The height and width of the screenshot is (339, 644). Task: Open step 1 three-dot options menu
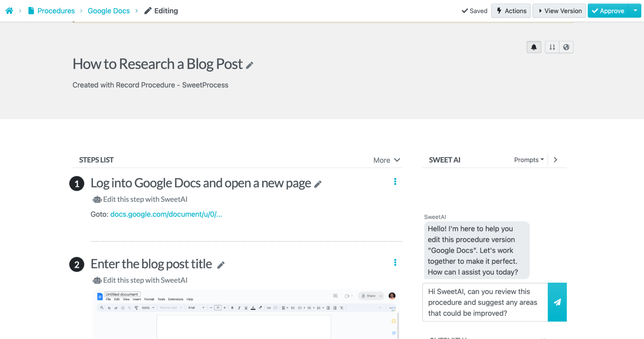395,182
